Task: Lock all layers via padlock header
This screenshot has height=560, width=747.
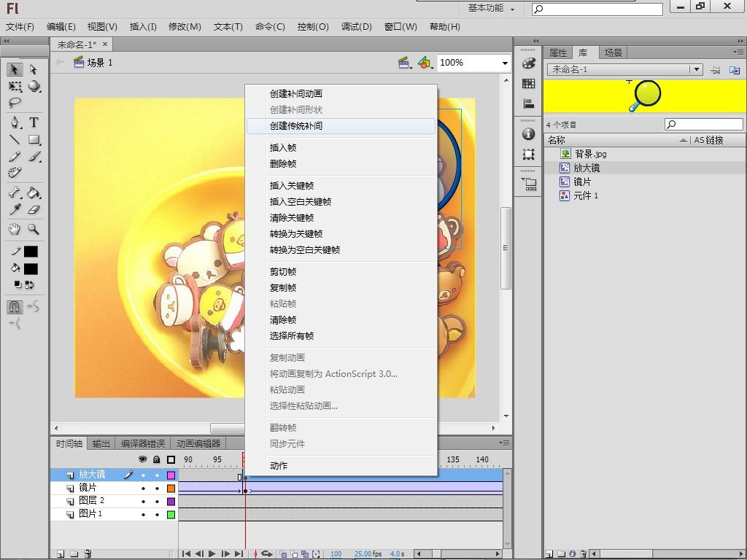Action: click(157, 459)
